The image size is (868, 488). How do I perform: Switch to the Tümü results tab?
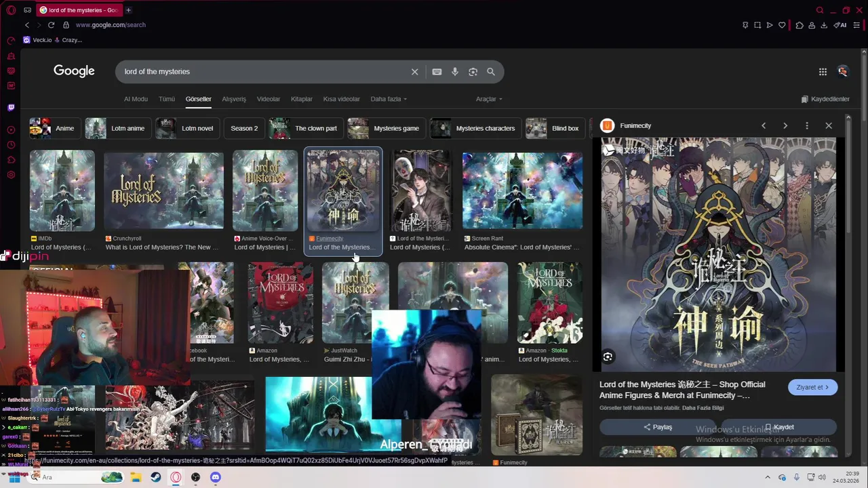point(167,99)
